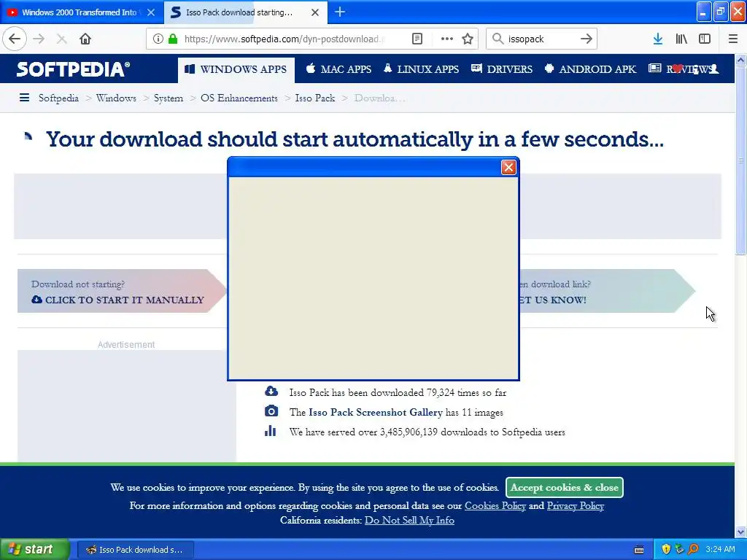Go to the Windows breadcrumb link
Viewport: 747px width, 560px height.
(x=116, y=98)
